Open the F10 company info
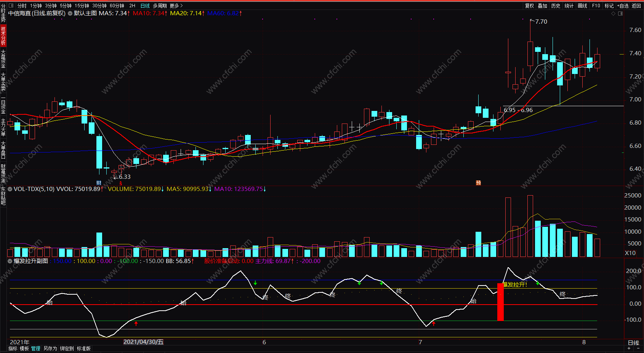Image resolution: width=644 pixels, height=353 pixels. click(596, 6)
